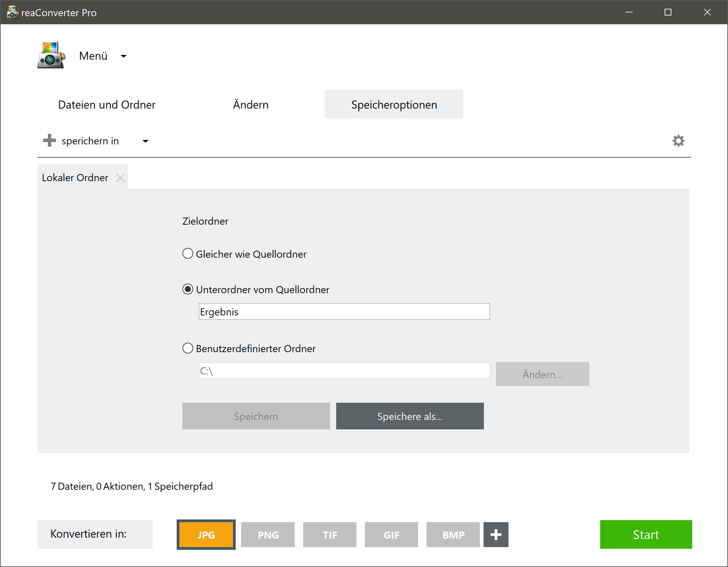Maximize the reaConverter Pro window
This screenshot has height=567, width=728.
(668, 12)
